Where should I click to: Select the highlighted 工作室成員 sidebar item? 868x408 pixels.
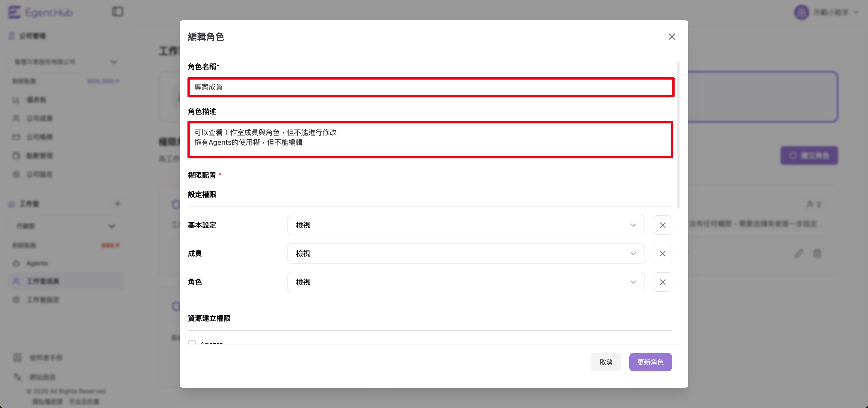[x=43, y=281]
